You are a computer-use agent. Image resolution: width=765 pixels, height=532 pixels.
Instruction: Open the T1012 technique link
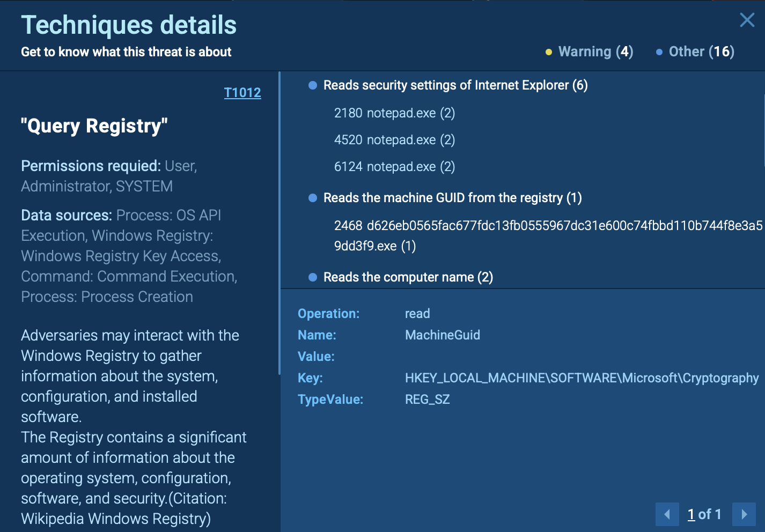[242, 93]
